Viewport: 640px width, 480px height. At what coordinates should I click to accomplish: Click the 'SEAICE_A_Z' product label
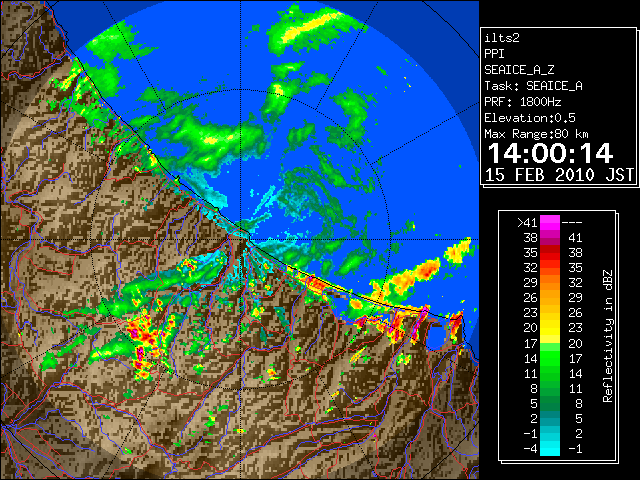coord(519,70)
